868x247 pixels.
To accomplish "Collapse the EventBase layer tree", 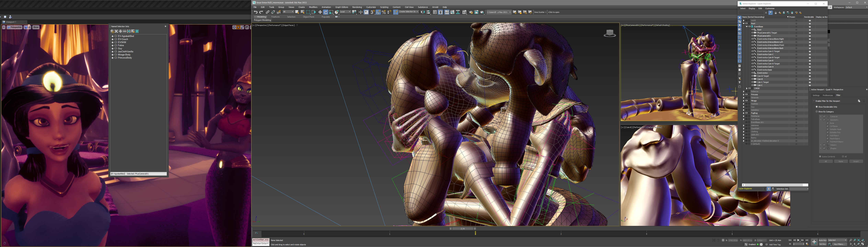I will tap(747, 27).
